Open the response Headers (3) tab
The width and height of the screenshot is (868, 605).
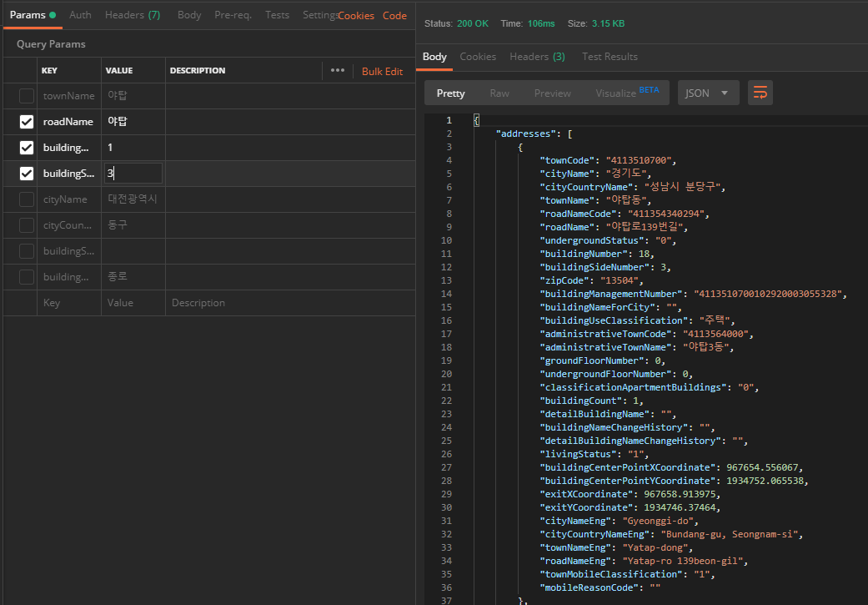pos(538,57)
